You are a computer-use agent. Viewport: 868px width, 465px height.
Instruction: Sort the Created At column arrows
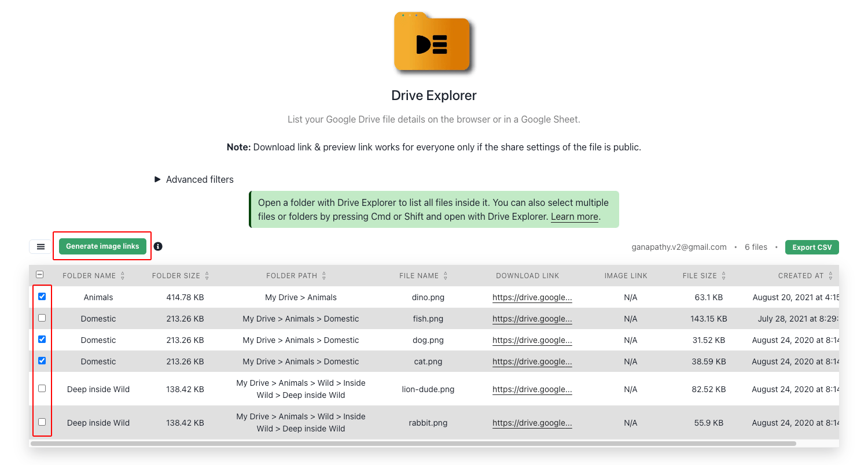pyautogui.click(x=830, y=276)
